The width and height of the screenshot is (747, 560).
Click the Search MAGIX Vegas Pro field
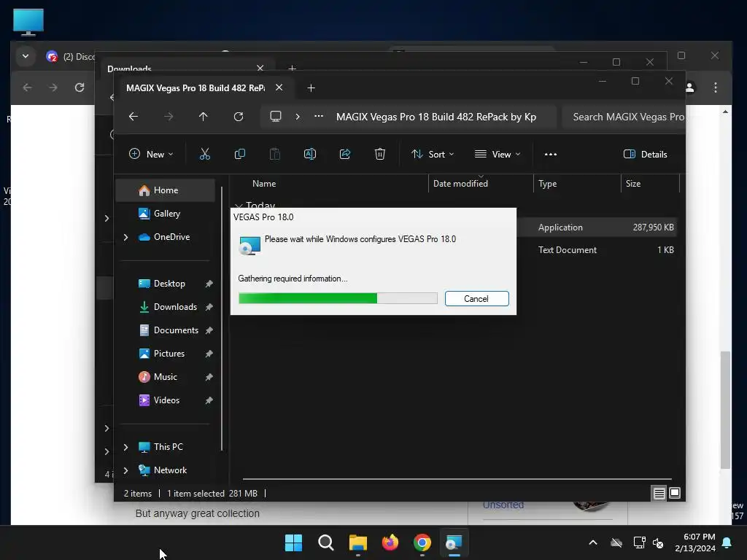click(x=624, y=117)
